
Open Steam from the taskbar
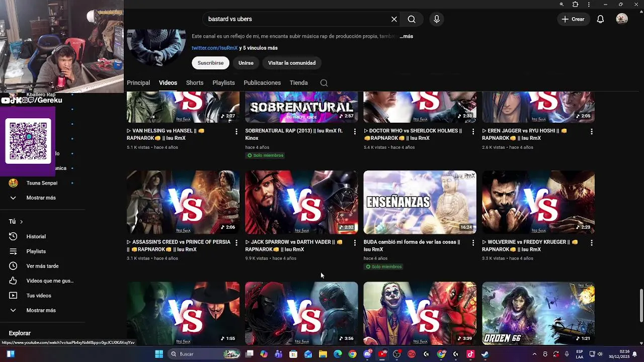(485, 354)
